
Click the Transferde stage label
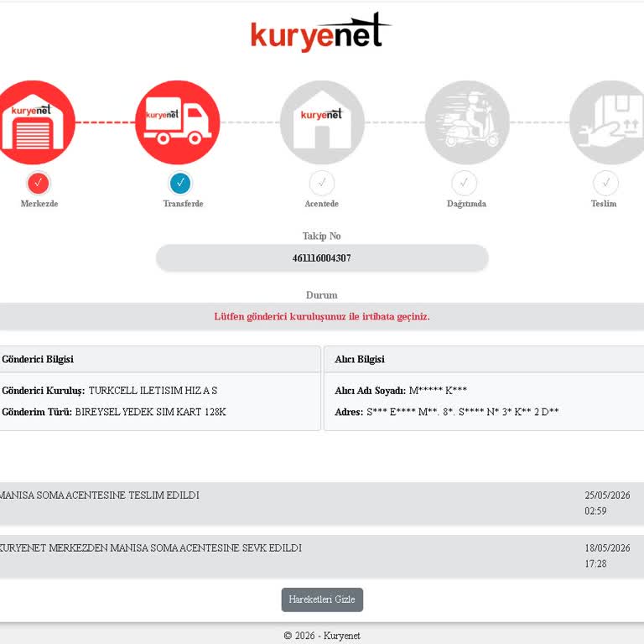183,204
